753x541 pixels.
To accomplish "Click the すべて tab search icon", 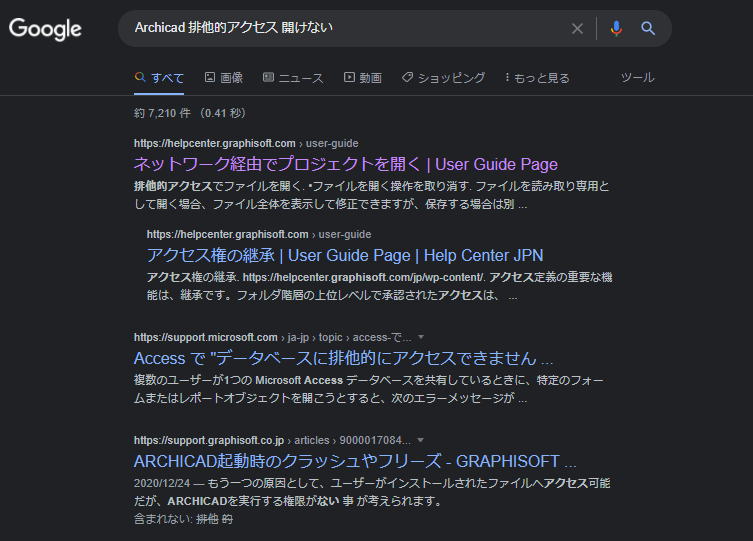I will pos(140,77).
